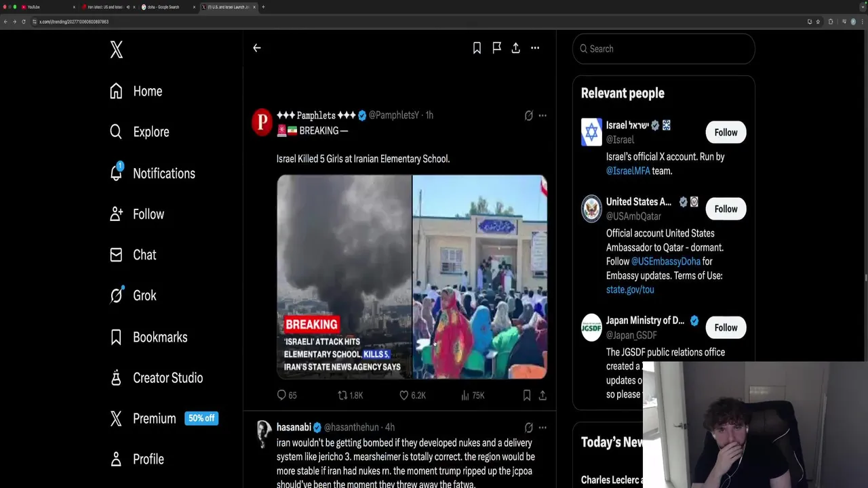
Task: Reload the page
Action: pos(24,22)
